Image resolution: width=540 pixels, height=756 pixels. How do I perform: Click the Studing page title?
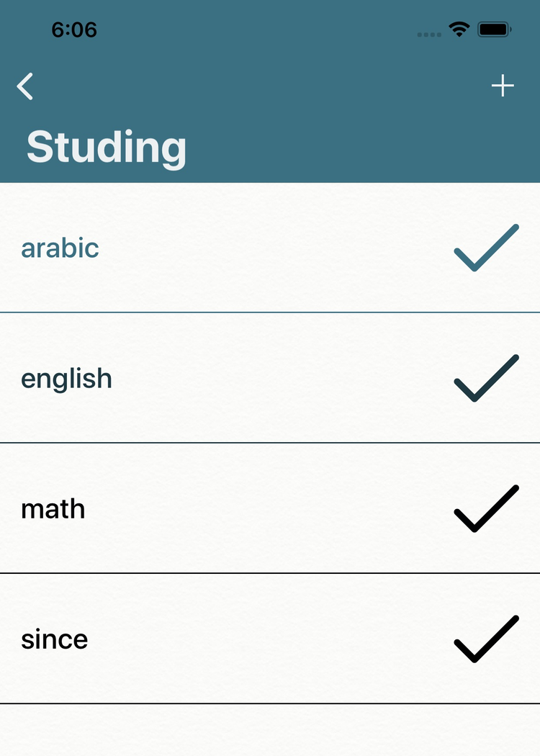(x=107, y=147)
